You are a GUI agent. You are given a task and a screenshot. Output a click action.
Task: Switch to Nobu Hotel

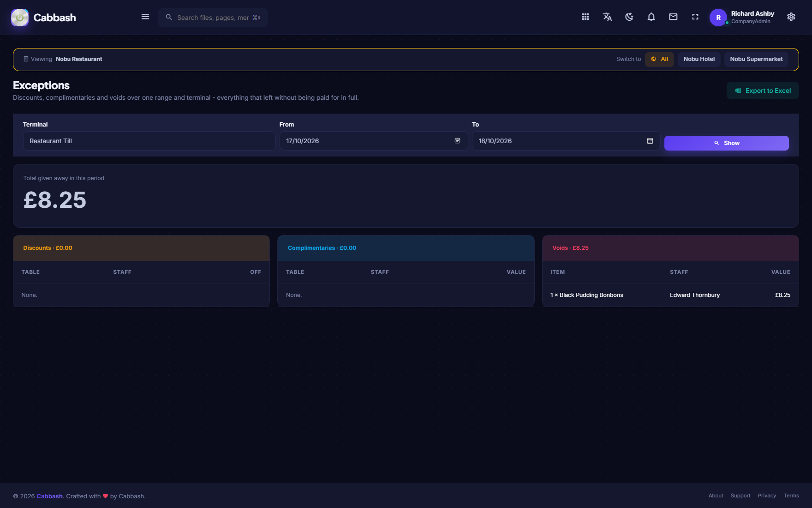coord(699,59)
